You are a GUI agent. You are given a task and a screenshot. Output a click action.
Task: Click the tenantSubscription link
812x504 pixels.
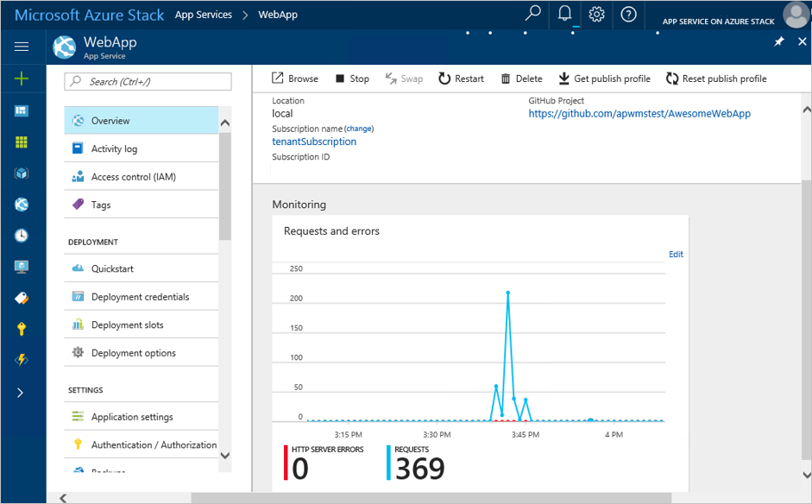click(314, 142)
